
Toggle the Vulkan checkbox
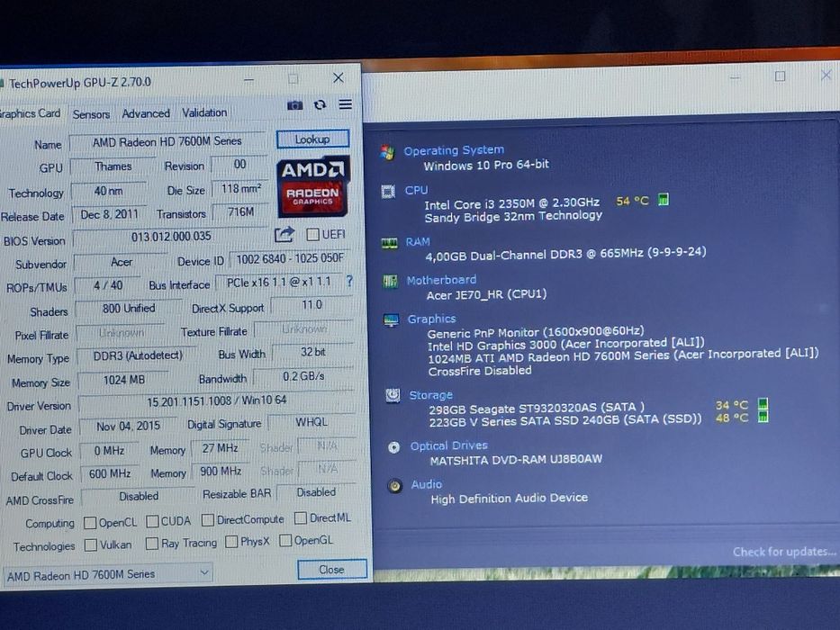(91, 544)
